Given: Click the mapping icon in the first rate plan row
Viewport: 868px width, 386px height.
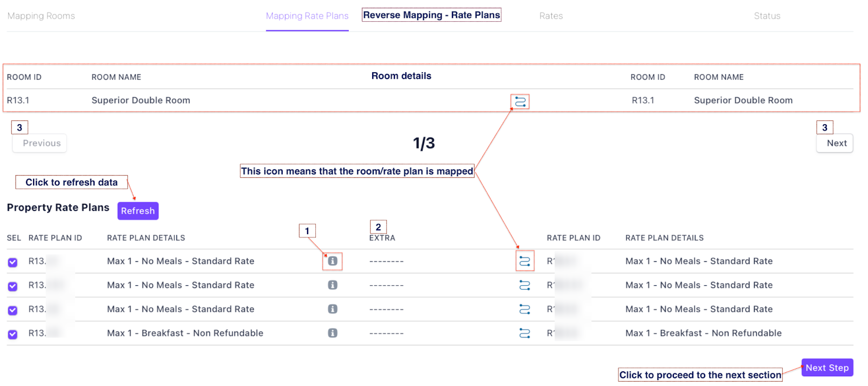Looking at the screenshot, I should 525,261.
